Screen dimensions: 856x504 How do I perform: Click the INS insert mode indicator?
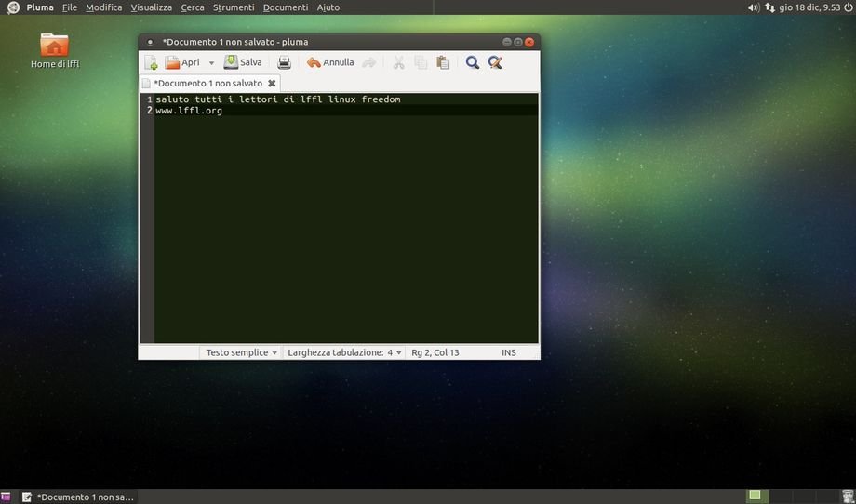coord(509,353)
